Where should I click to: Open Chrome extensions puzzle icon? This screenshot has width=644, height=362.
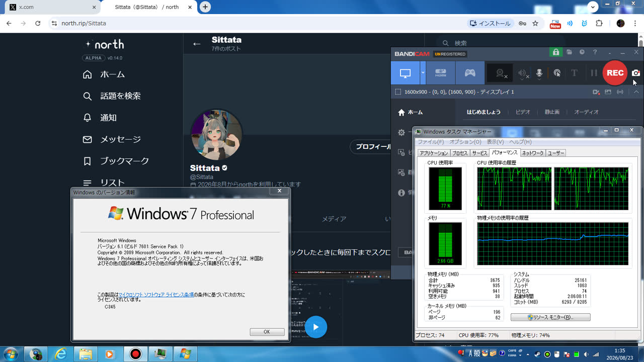point(599,23)
